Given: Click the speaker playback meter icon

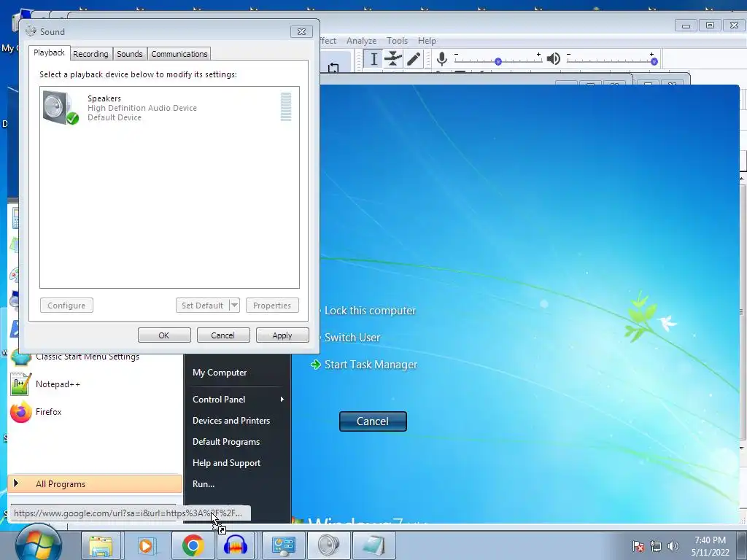Looking at the screenshot, I should point(553,59).
